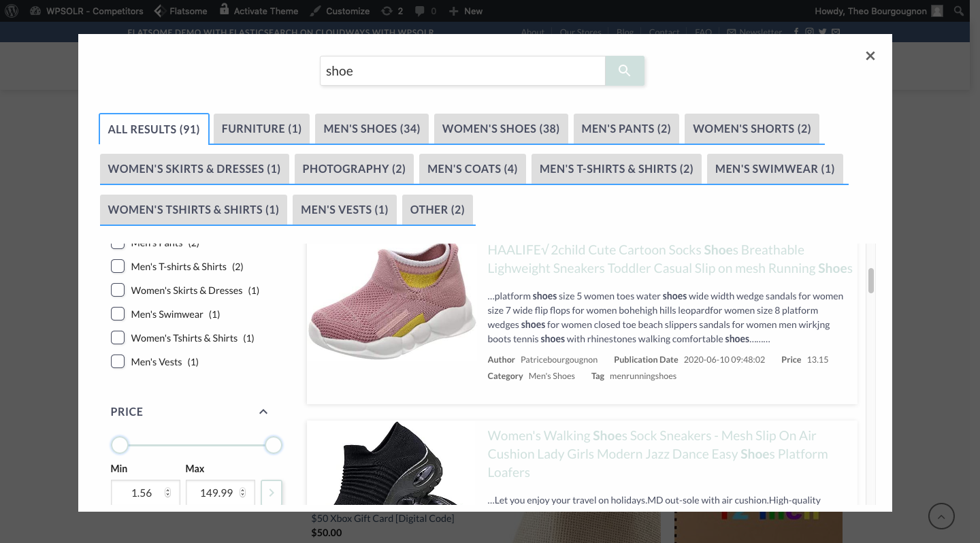
Task: Check the Women's Skirts & Dresses filter
Action: [x=118, y=291]
